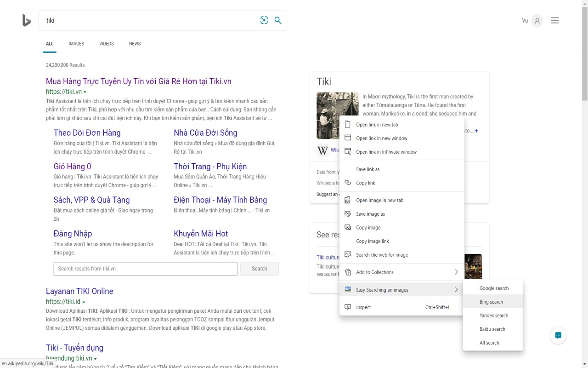The height and width of the screenshot is (368, 588).
Task: Select Copy image from context menu
Action: coord(368,228)
